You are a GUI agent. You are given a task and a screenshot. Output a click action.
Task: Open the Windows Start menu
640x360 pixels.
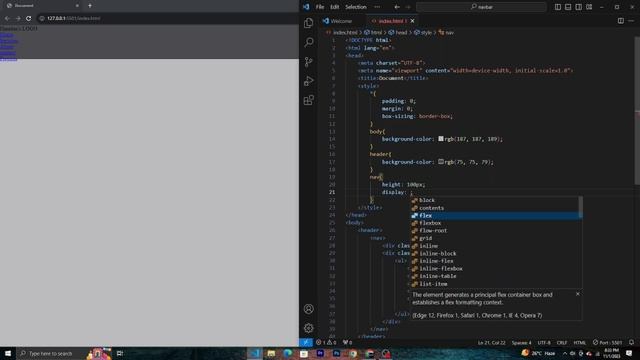(x=8, y=353)
